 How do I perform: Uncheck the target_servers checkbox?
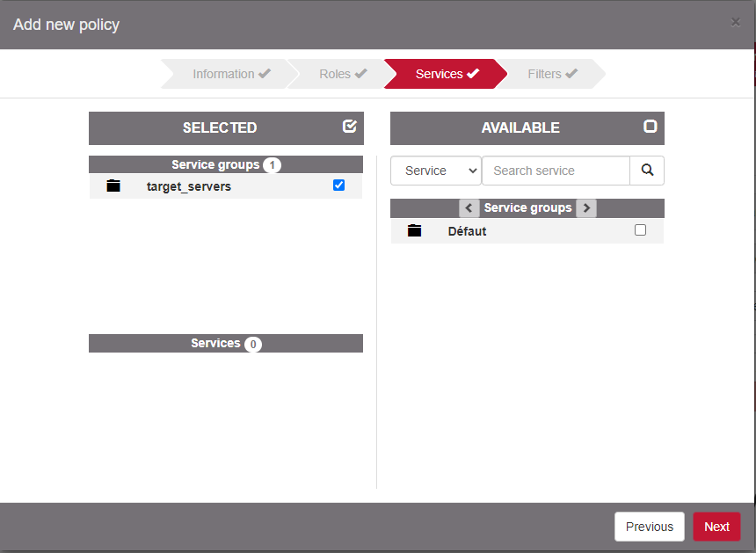339,186
